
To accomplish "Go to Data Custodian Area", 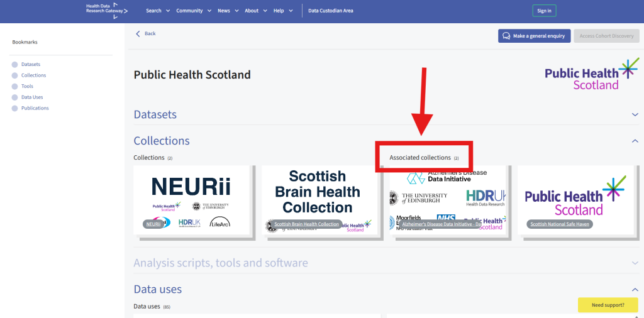I will coord(331,11).
